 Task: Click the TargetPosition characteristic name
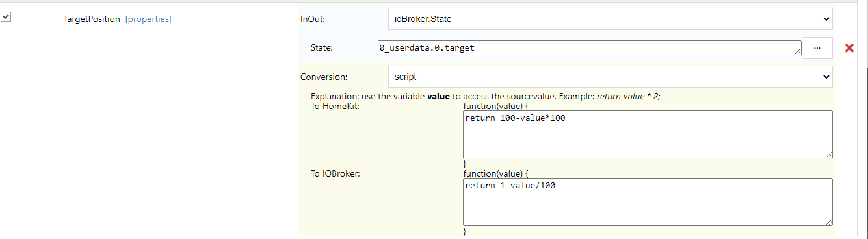click(x=92, y=19)
